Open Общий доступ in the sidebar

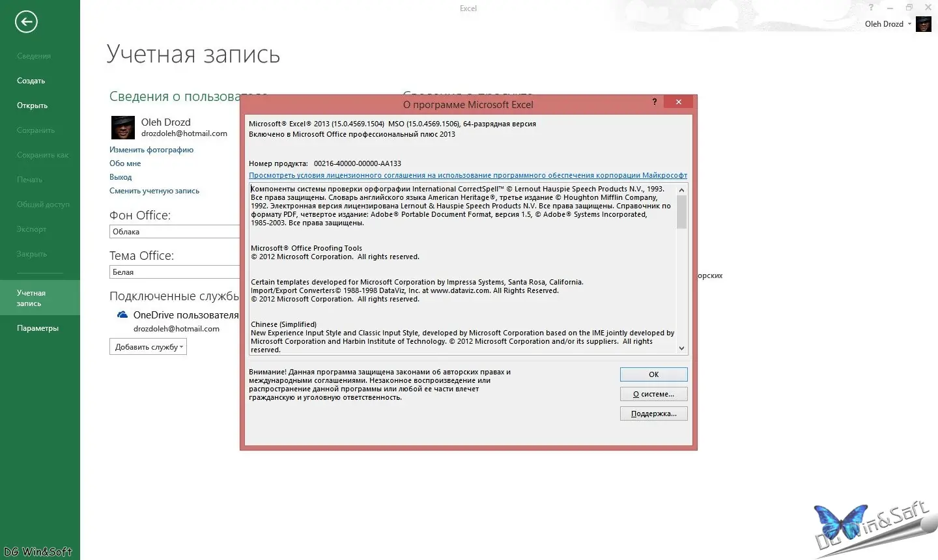[43, 204]
